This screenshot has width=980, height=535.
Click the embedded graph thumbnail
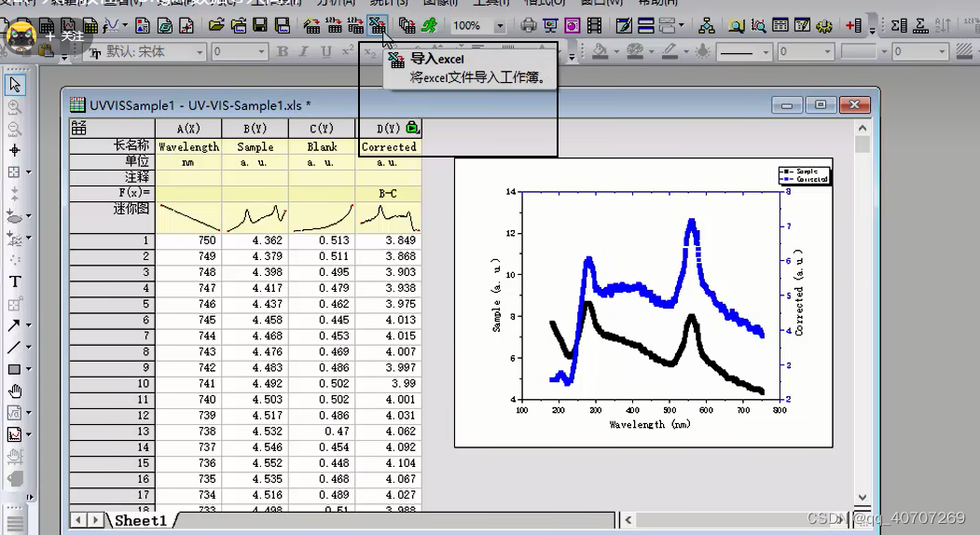(x=643, y=303)
